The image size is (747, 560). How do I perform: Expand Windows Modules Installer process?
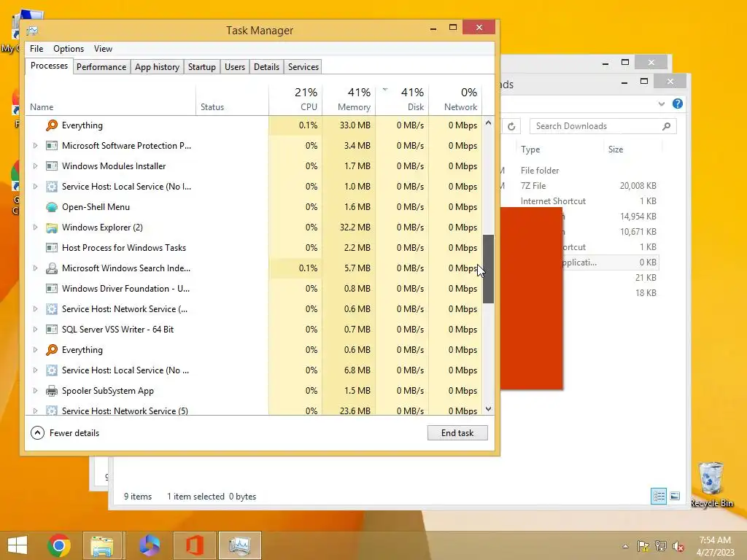(35, 166)
